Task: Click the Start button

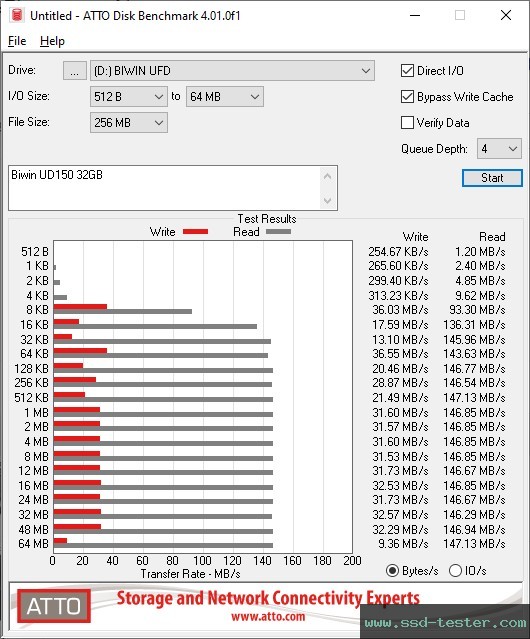Action: click(492, 178)
